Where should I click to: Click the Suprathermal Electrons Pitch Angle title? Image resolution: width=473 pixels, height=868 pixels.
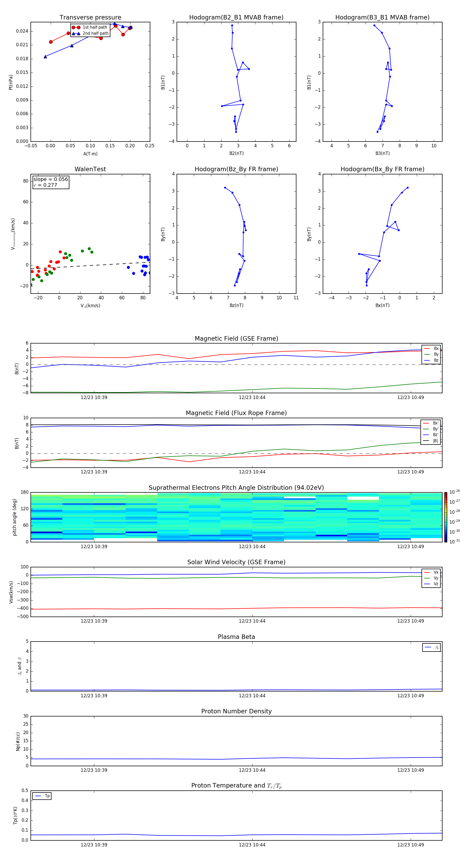pyautogui.click(x=236, y=488)
